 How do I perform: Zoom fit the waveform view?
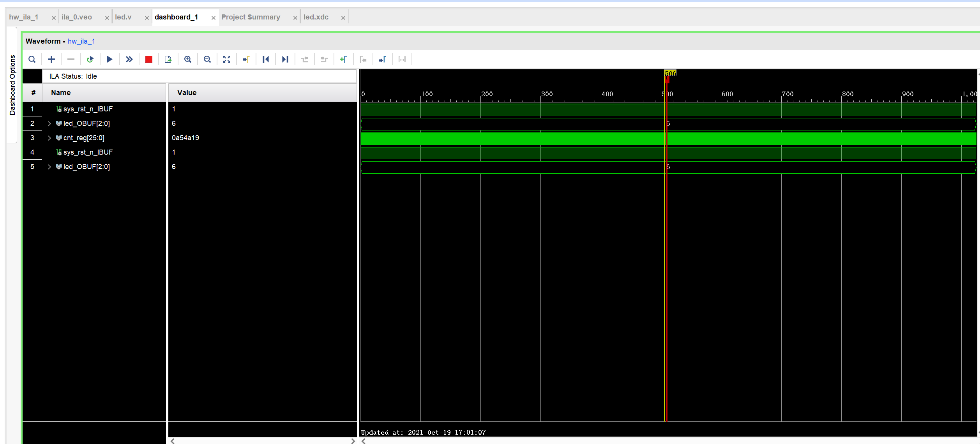(x=227, y=59)
